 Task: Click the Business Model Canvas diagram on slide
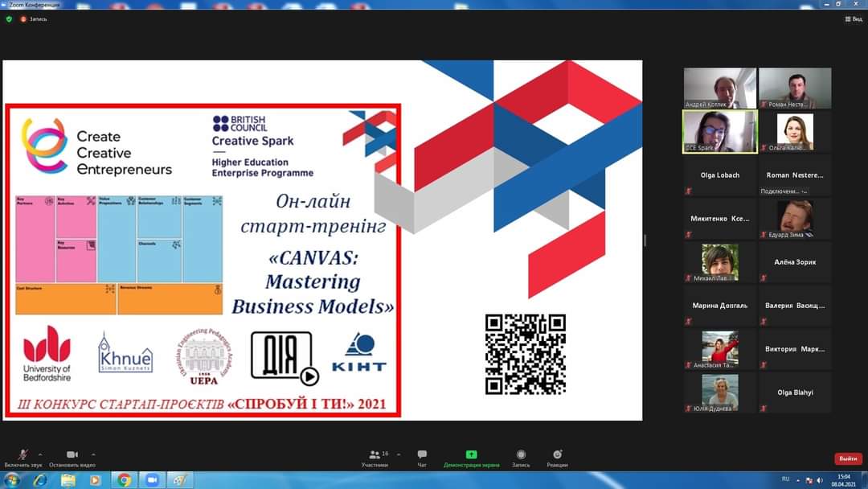coord(119,255)
